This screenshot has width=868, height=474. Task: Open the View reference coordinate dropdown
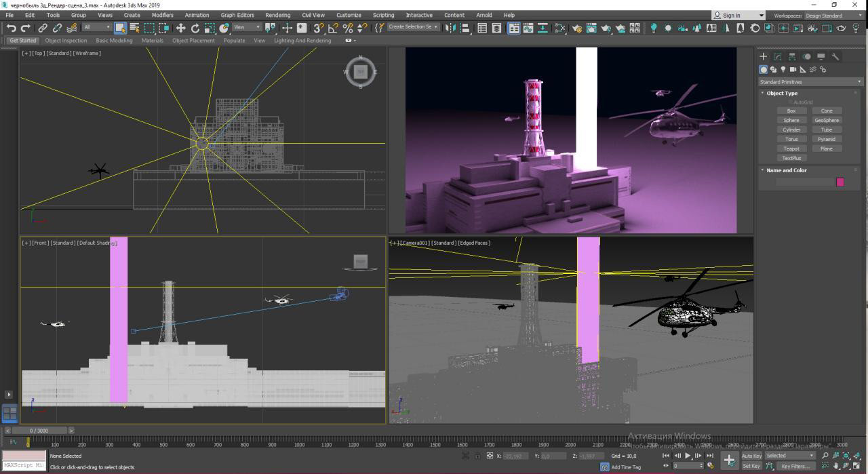tap(247, 28)
